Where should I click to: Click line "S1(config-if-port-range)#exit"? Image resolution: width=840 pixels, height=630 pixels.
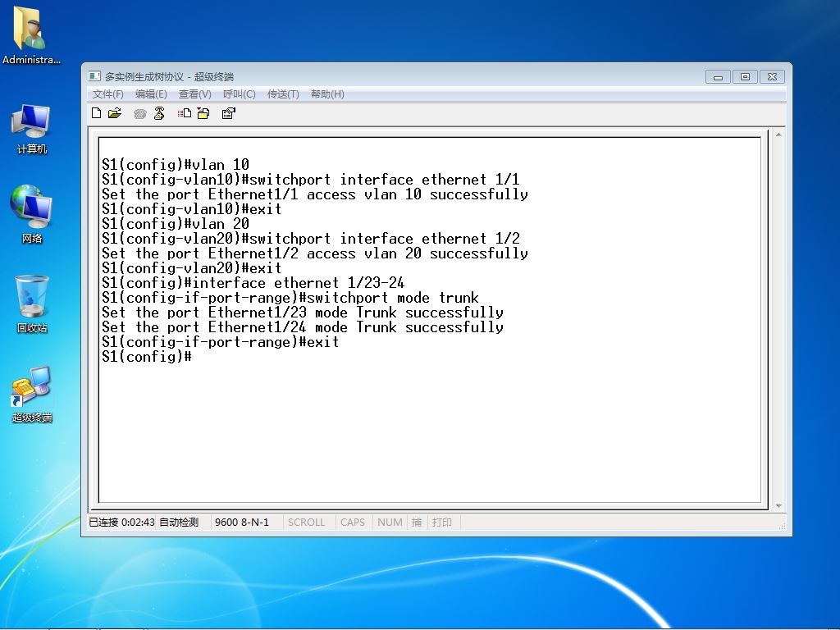(x=221, y=342)
